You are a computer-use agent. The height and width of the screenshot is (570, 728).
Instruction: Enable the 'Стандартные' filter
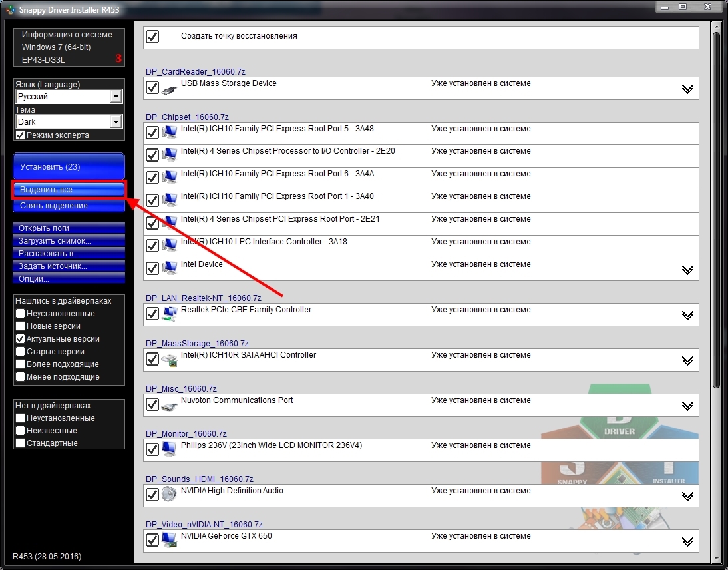click(20, 443)
